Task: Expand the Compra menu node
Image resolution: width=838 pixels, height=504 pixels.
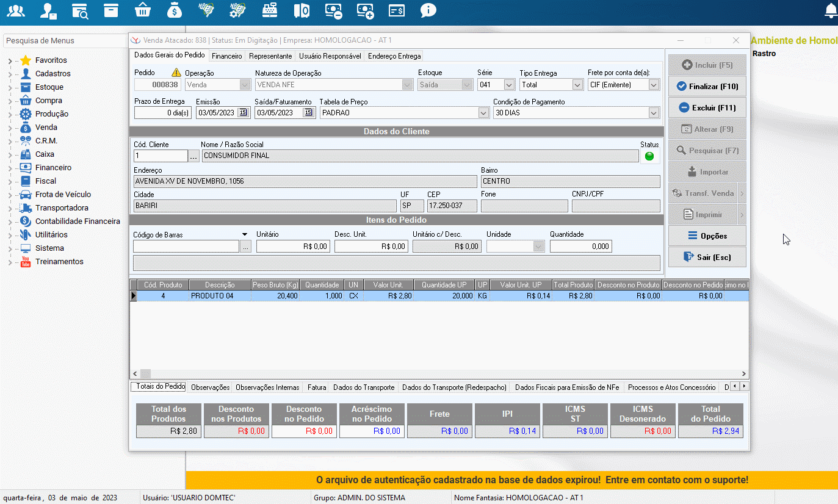Action: (x=10, y=101)
